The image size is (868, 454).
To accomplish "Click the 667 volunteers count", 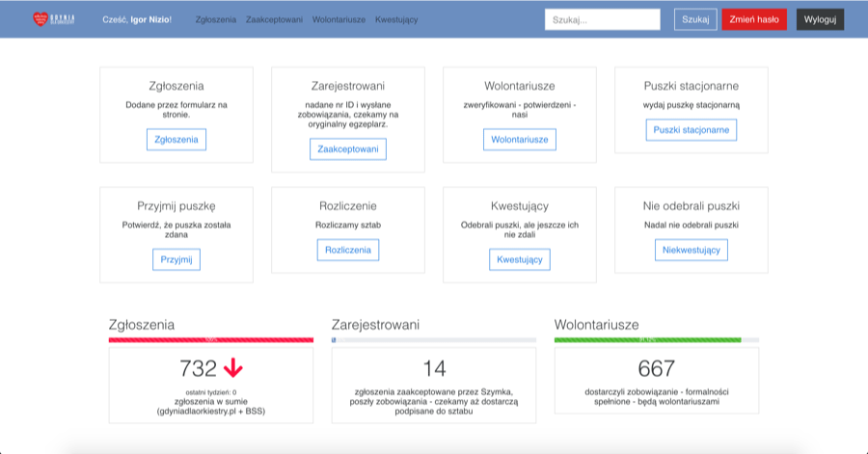I will (x=657, y=368).
